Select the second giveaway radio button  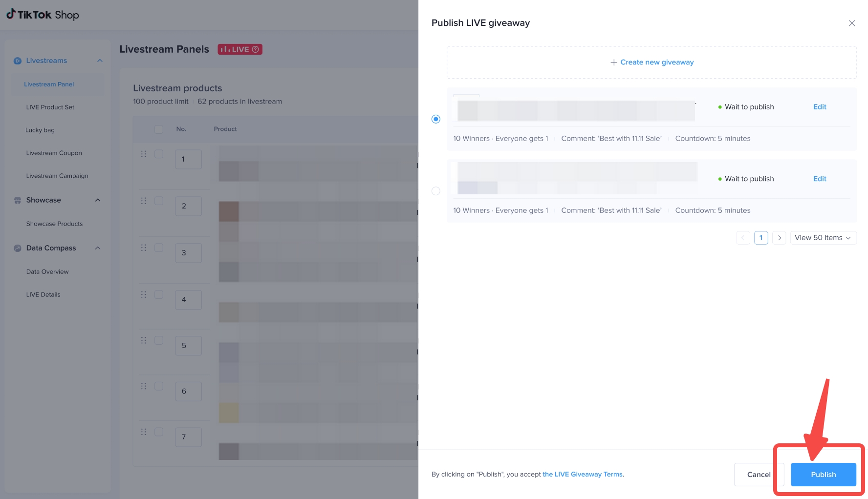pos(436,191)
